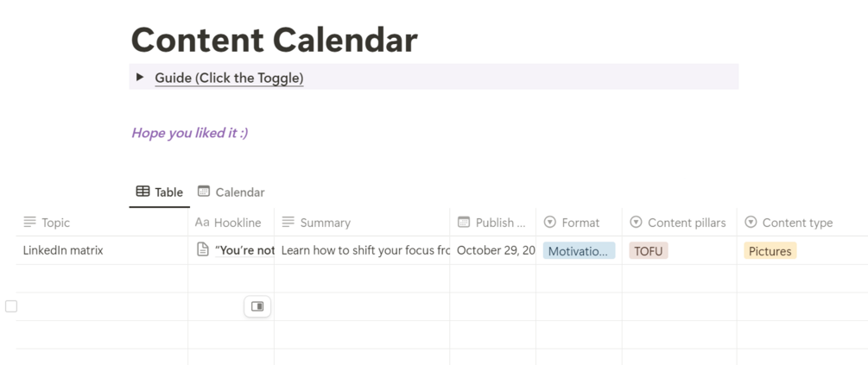This screenshot has height=365, width=868.
Task: Open the Content pillars column header menu
Action: pyautogui.click(x=677, y=223)
